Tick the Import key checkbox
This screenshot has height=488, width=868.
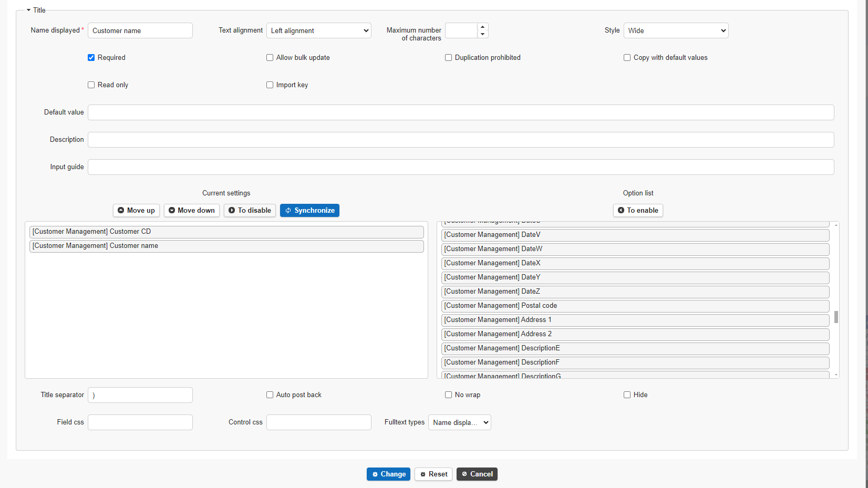pyautogui.click(x=270, y=85)
